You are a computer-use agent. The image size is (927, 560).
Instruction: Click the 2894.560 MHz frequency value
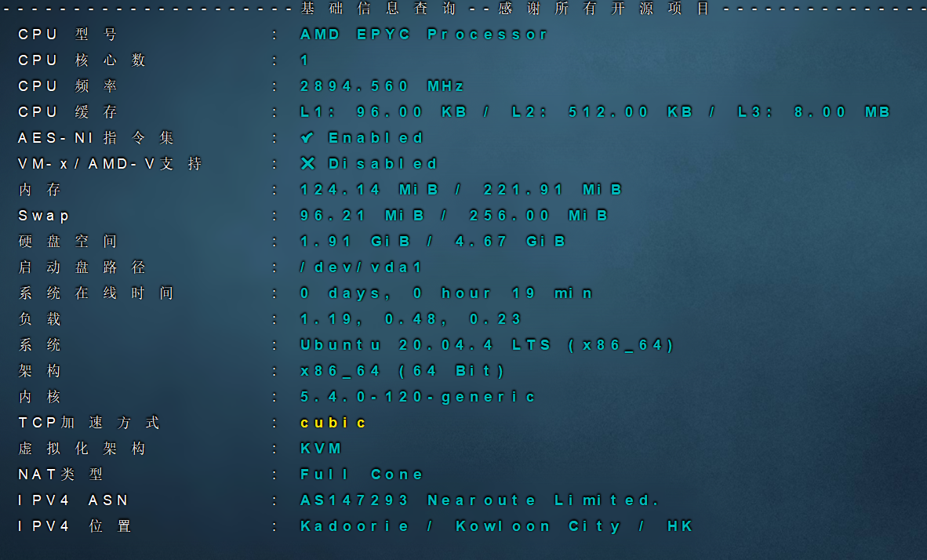pyautogui.click(x=383, y=86)
